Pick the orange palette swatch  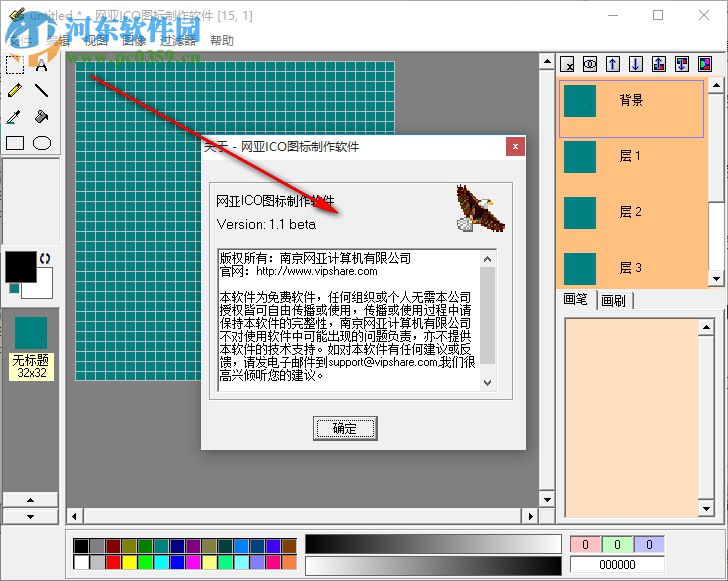click(289, 562)
